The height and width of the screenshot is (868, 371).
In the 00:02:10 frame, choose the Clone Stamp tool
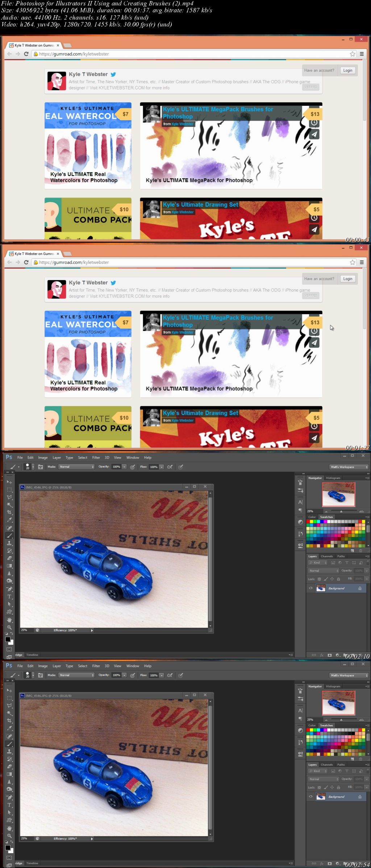pos(9,543)
